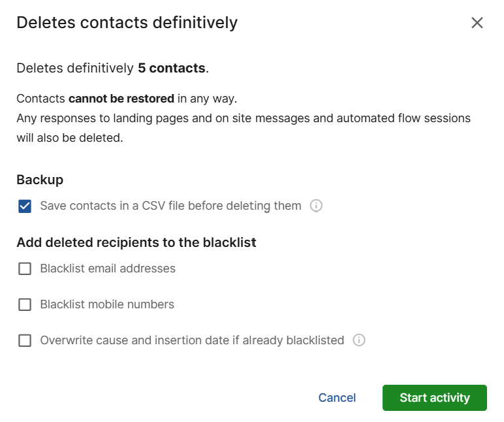Click the 'Blacklist mobile numbers' label text

tap(107, 304)
